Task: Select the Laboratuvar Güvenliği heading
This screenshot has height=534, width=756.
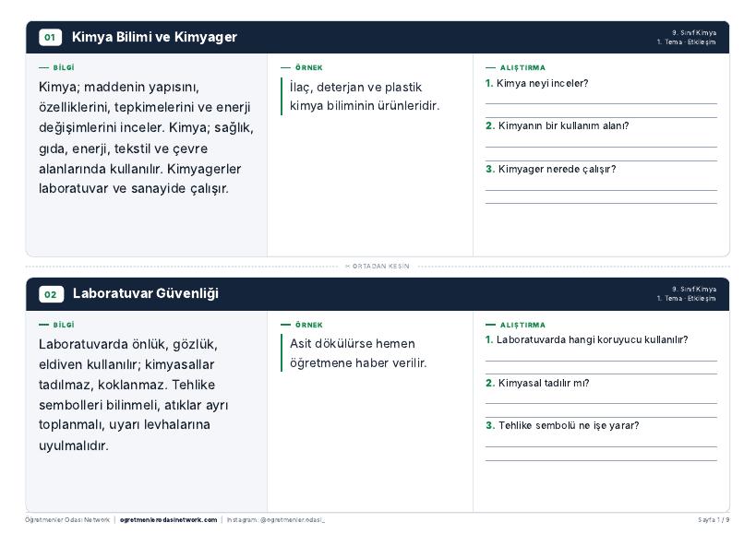Action: point(146,293)
